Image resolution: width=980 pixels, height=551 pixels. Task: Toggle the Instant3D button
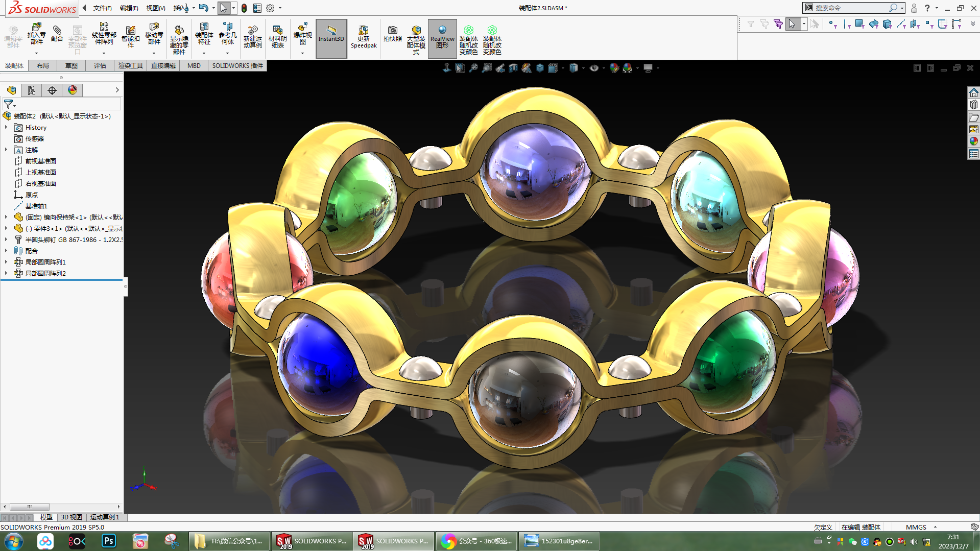(x=331, y=38)
